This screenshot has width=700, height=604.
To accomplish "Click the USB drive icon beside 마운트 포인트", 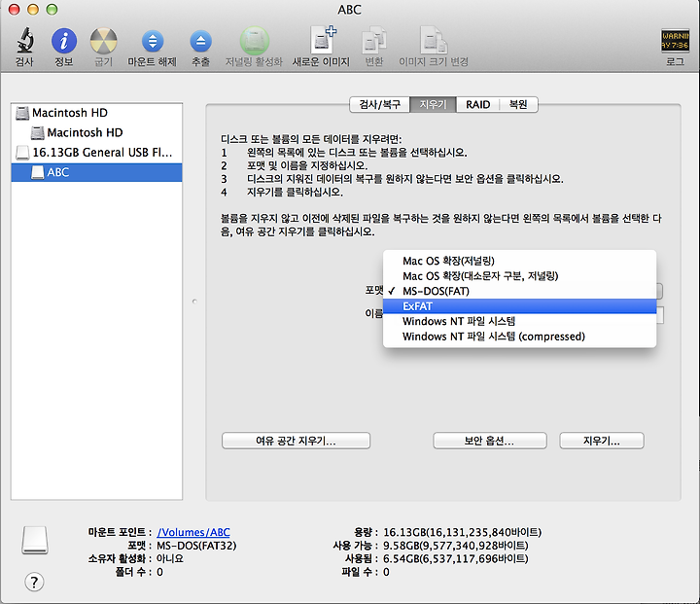I will click(35, 540).
